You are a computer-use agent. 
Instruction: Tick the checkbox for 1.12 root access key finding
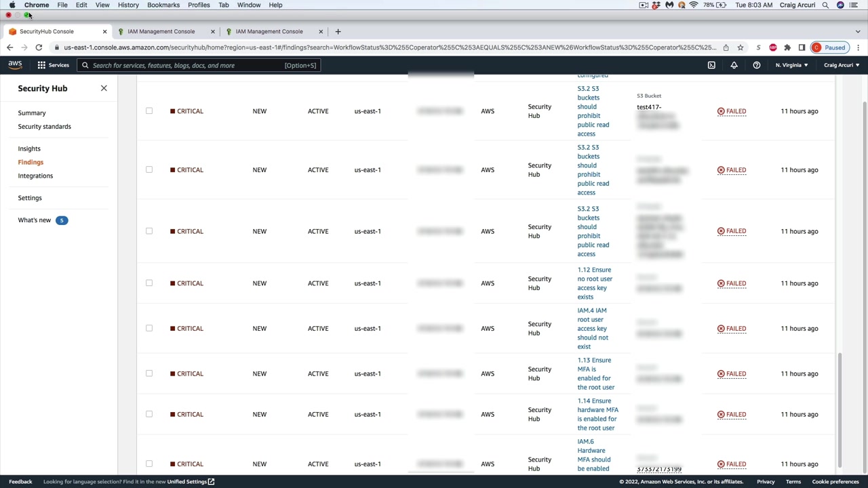click(x=149, y=283)
